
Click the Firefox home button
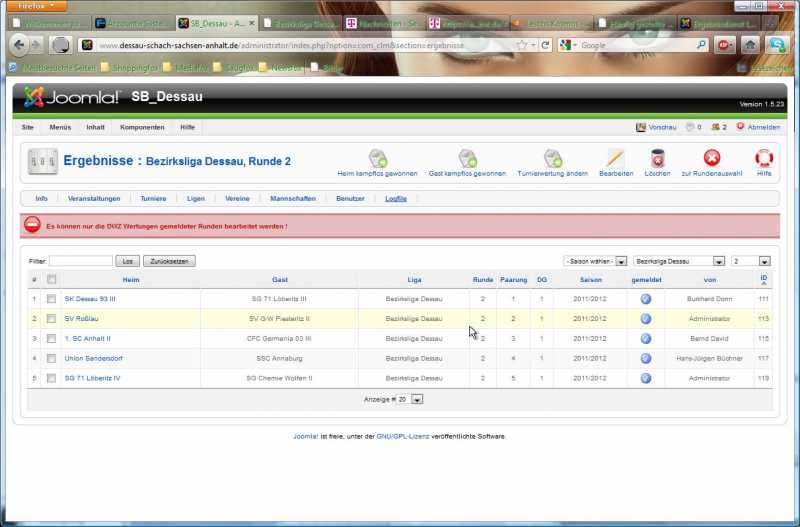(x=749, y=45)
